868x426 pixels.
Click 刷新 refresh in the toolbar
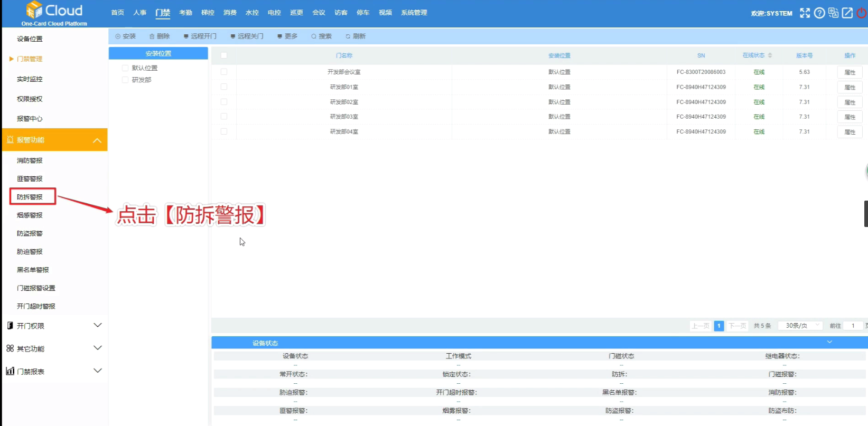(356, 36)
